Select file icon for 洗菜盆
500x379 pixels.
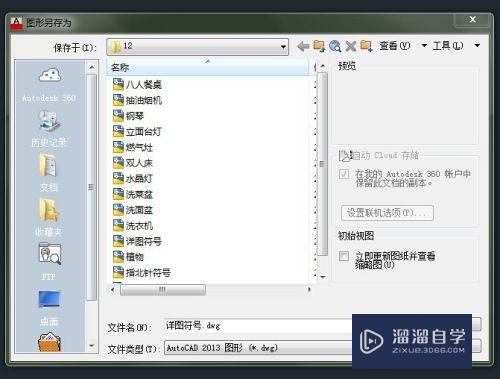(x=118, y=194)
